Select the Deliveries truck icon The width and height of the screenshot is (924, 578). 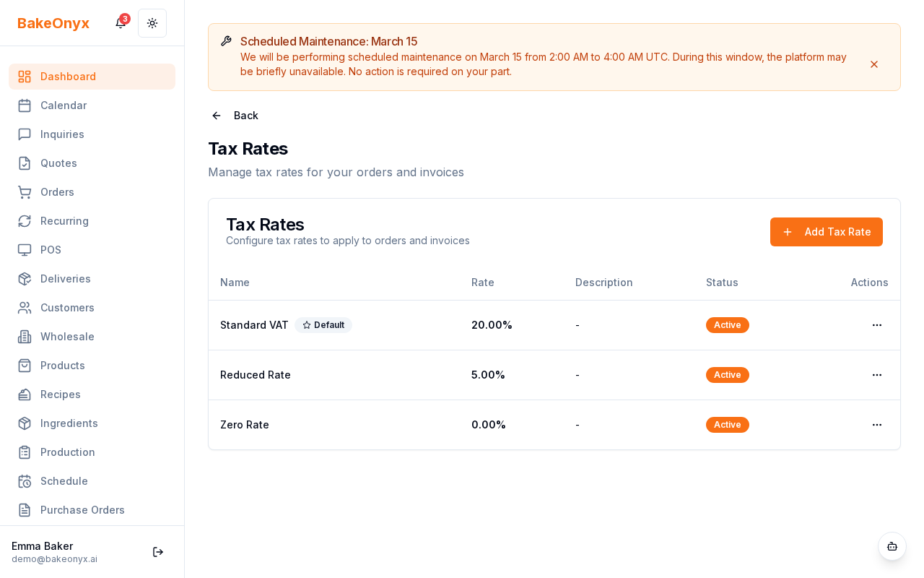coord(25,279)
